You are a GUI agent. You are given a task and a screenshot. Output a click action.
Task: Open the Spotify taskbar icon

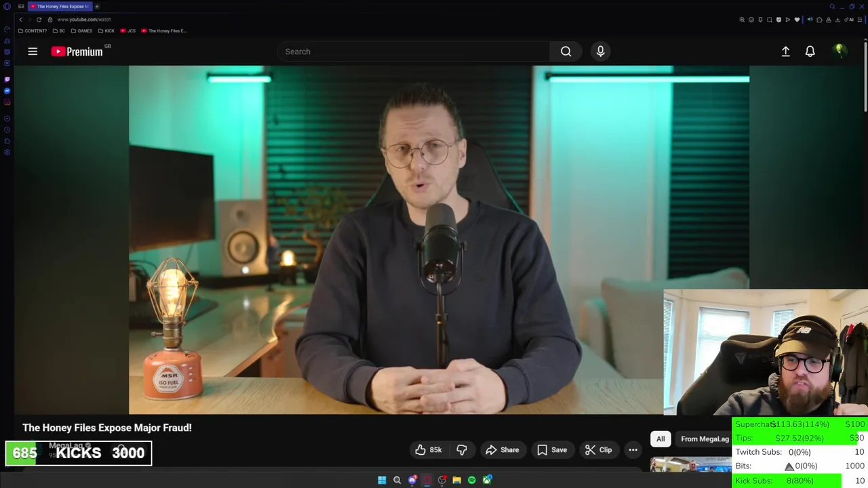click(x=471, y=480)
